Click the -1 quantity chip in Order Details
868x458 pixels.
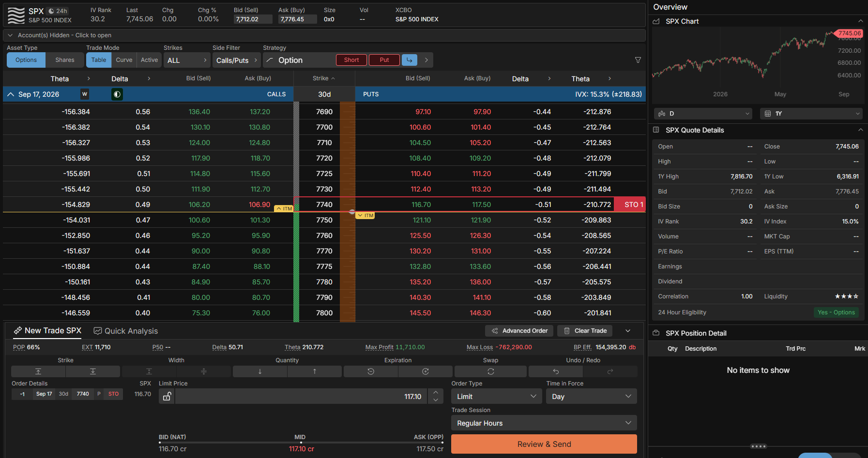pyautogui.click(x=22, y=394)
